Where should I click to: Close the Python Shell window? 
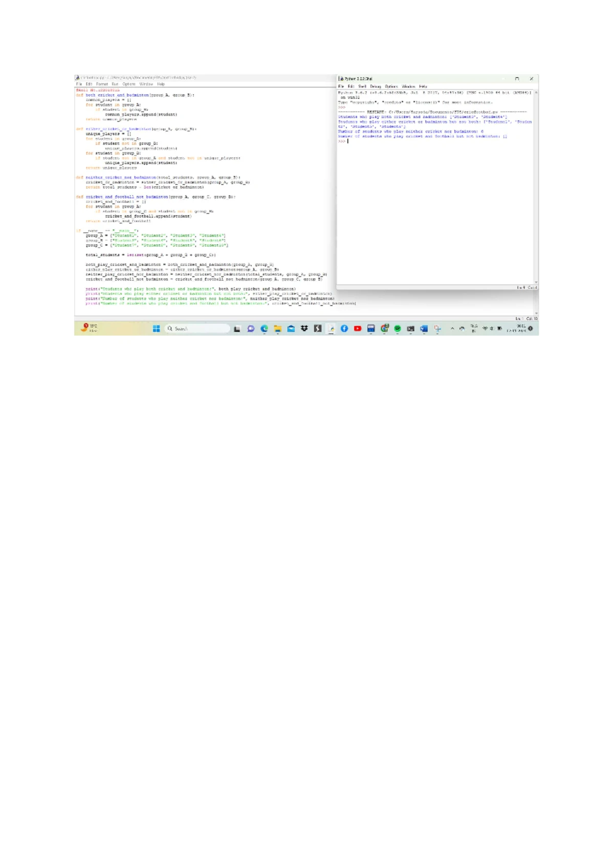pos(531,79)
